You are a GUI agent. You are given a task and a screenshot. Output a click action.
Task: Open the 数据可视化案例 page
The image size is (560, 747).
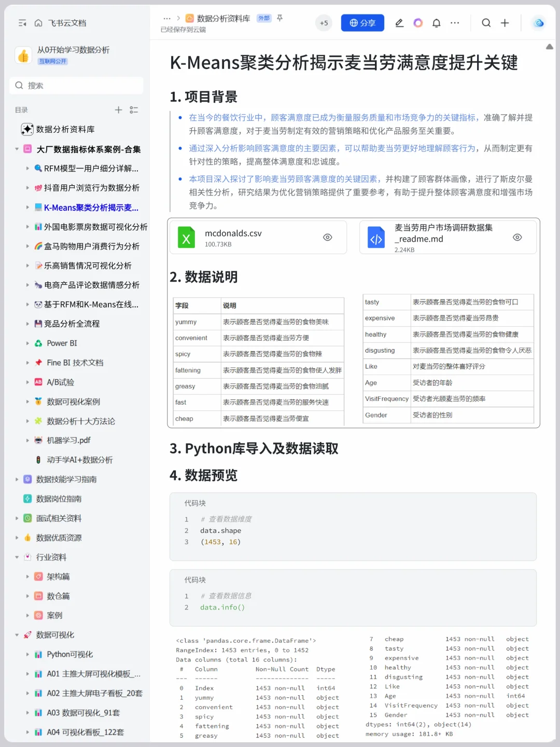point(73,402)
